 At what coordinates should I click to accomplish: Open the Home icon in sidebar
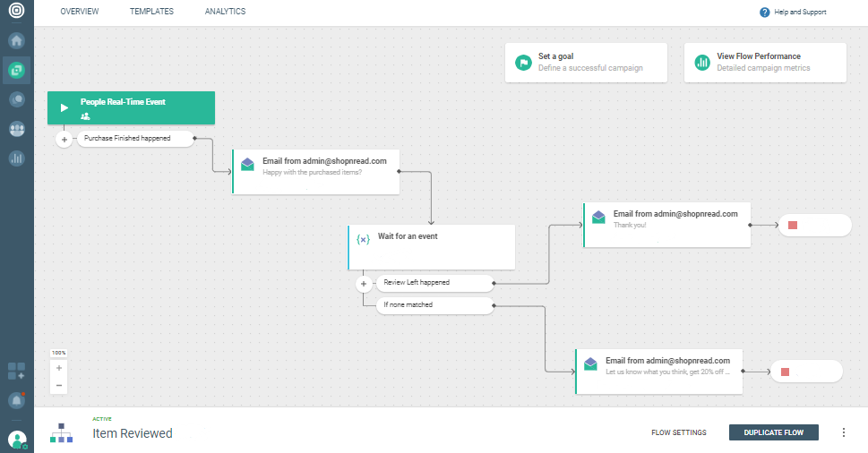tap(17, 41)
